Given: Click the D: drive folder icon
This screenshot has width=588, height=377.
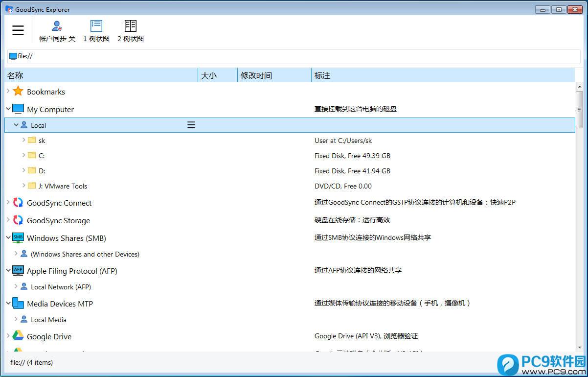Looking at the screenshot, I should point(32,170).
